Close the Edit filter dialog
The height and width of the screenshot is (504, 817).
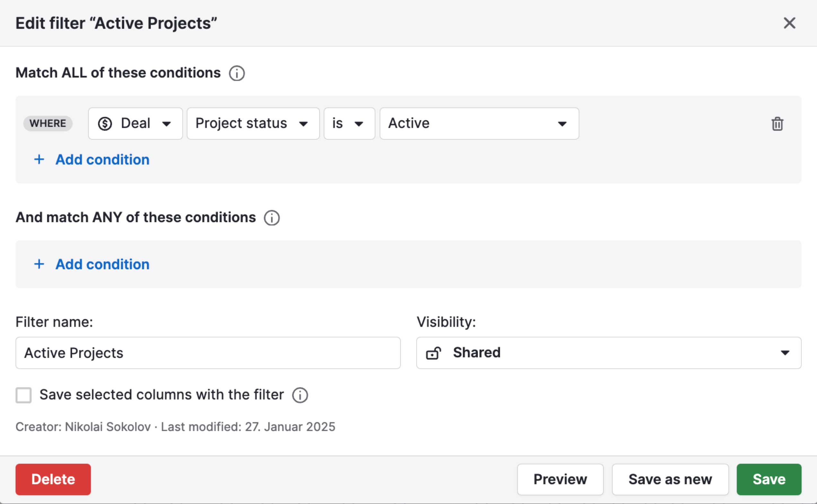click(789, 23)
